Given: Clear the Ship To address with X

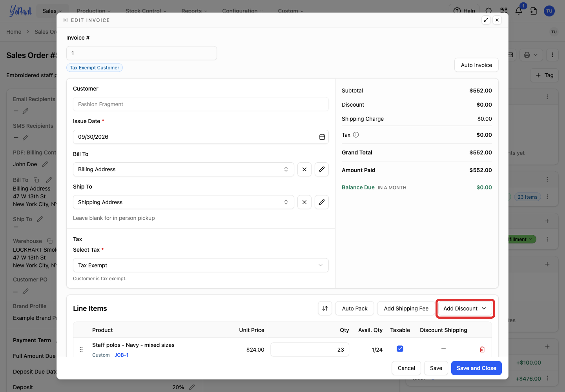Looking at the screenshot, I should coord(304,202).
